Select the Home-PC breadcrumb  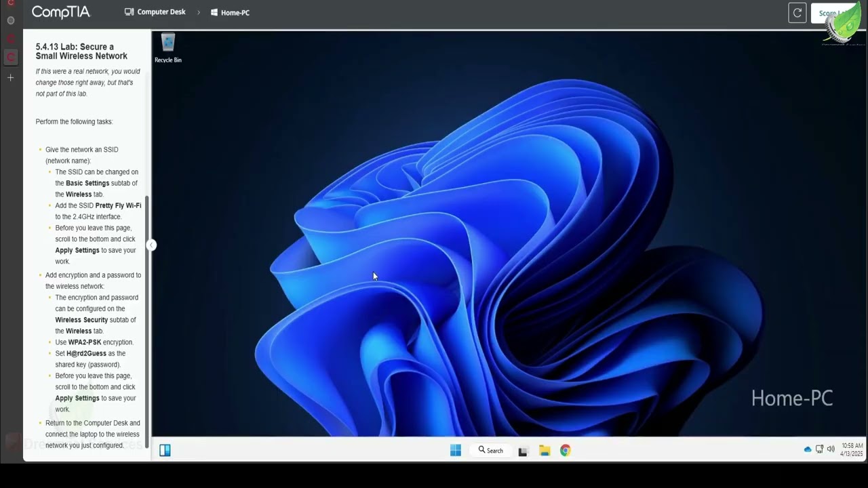[230, 12]
